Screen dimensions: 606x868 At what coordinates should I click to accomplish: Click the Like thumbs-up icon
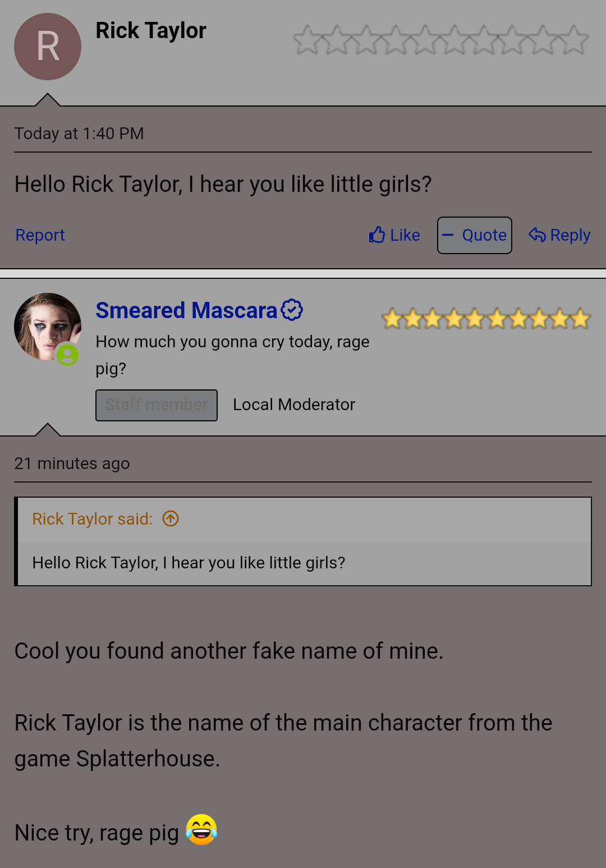tap(377, 235)
